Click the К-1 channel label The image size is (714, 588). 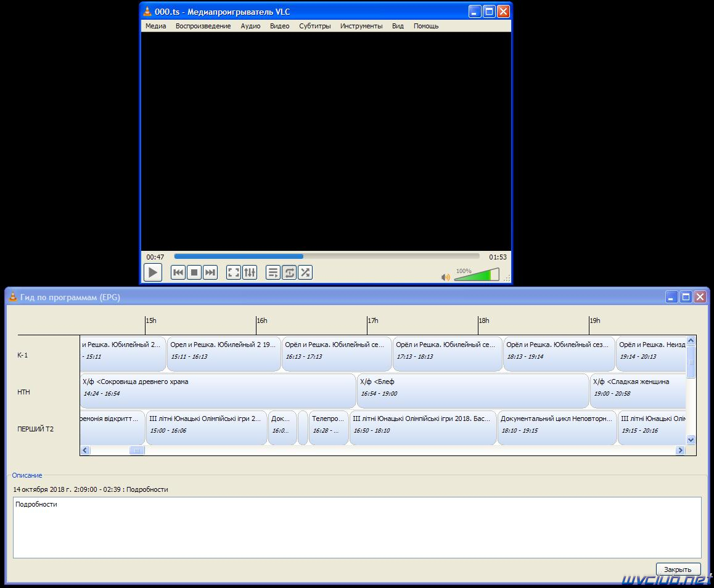[23, 355]
